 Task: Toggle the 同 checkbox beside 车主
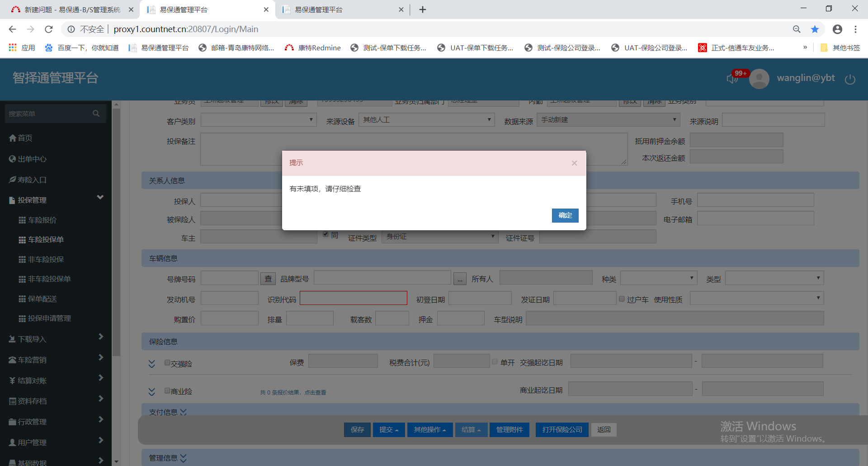(325, 234)
